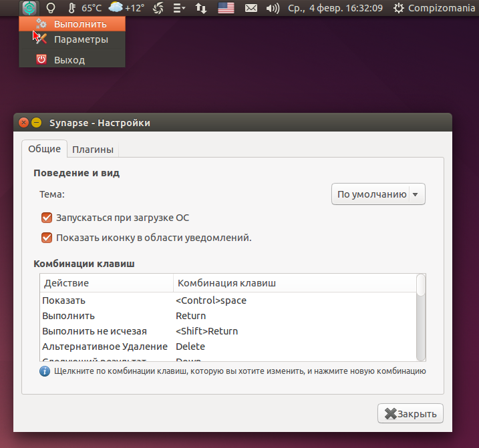Screen dimensions: 479x448
Task: Select the Выполнить не исчезая row
Action: (228, 331)
